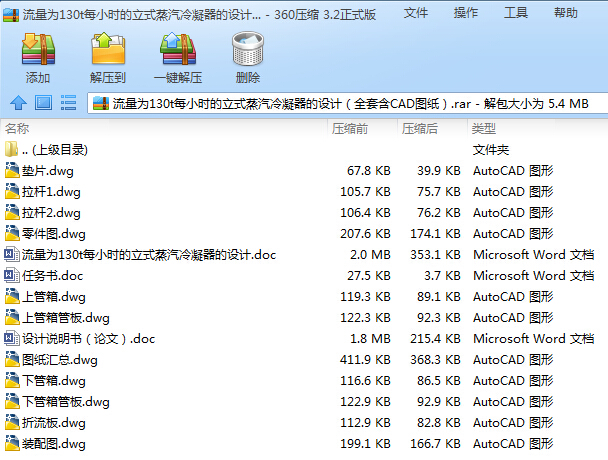Click the 166.7 KB compressed size value
608x460 pixels.
(435, 443)
